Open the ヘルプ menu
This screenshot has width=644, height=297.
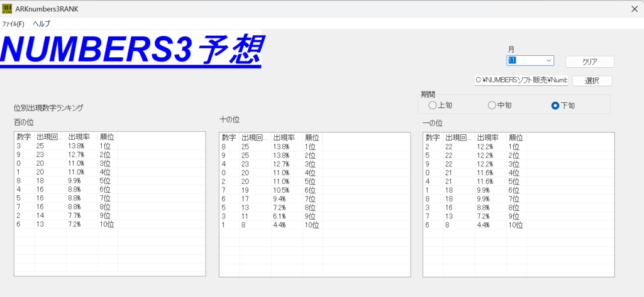(42, 24)
